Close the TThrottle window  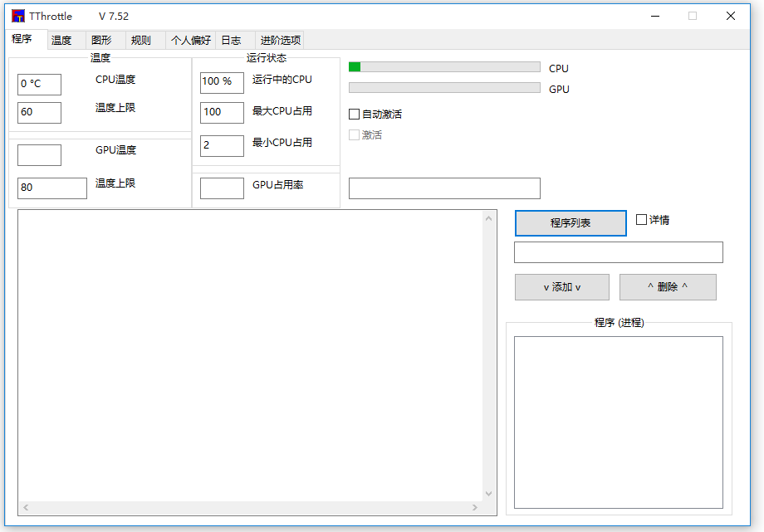point(731,16)
